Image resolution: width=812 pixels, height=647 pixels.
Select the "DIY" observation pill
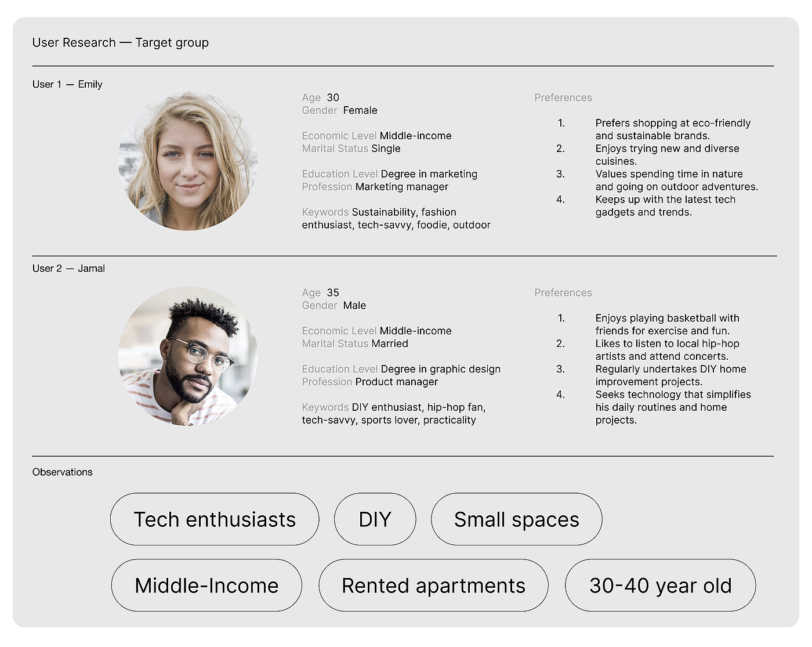(375, 519)
